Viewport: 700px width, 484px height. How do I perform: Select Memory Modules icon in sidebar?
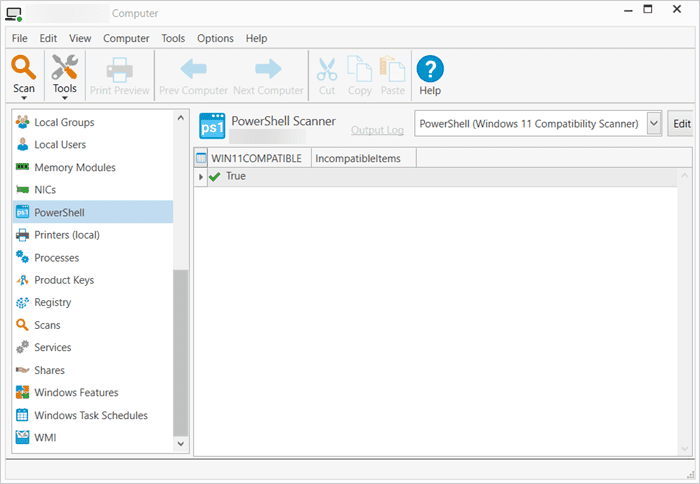pyautogui.click(x=22, y=167)
